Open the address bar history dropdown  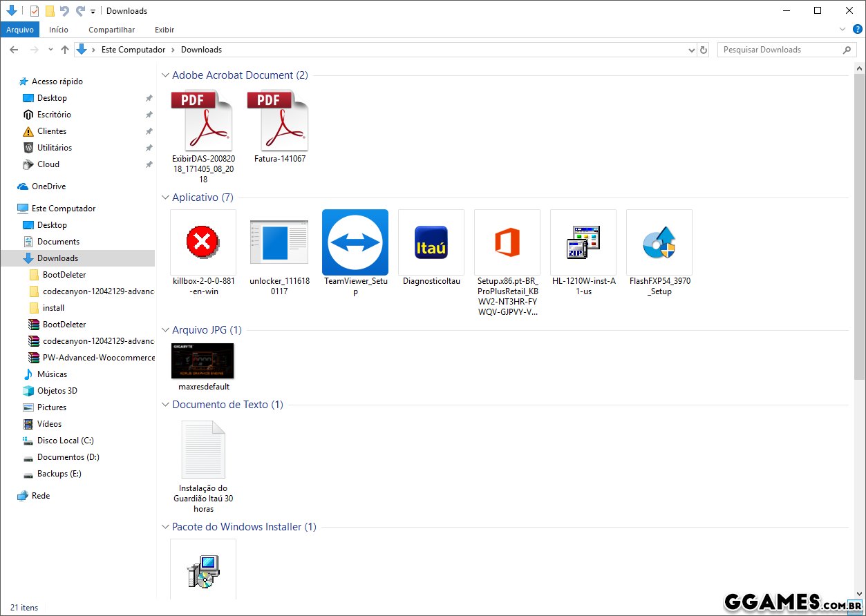pos(692,50)
